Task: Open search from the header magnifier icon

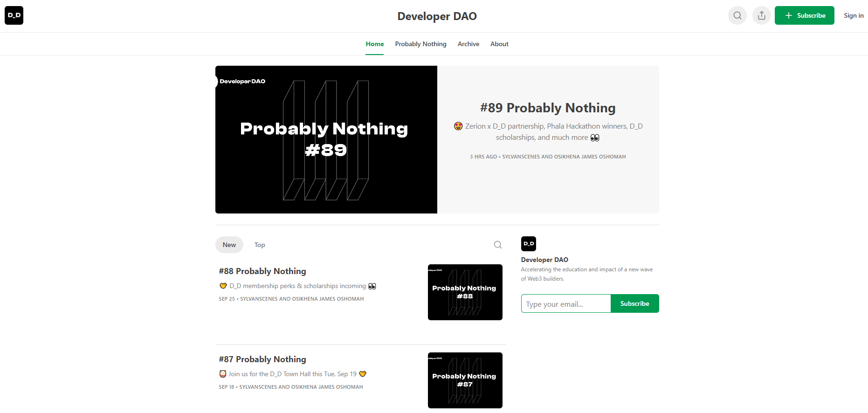Action: pos(737,15)
